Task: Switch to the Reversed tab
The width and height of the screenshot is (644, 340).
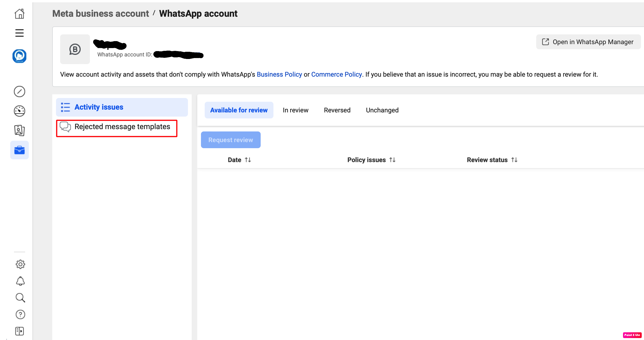Action: pos(337,110)
